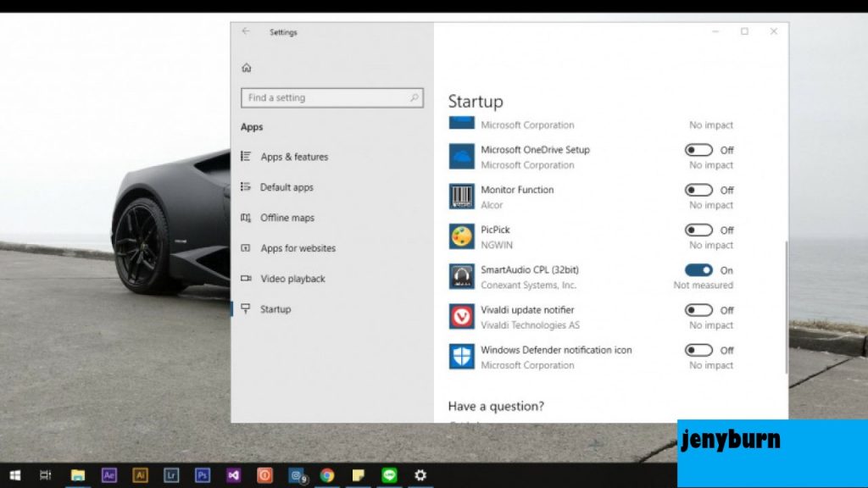
Task: Click the Conexant Systems, Inc. publisher text
Action: pos(528,285)
